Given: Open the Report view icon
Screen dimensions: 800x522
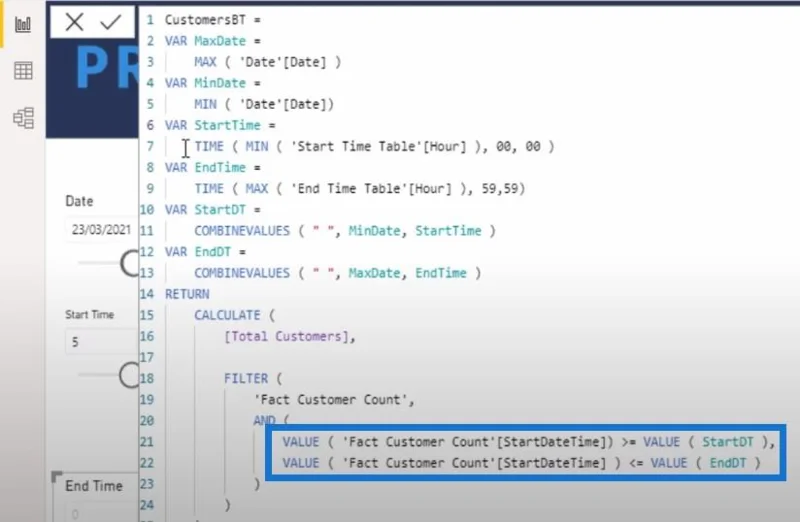Looking at the screenshot, I should tap(23, 24).
